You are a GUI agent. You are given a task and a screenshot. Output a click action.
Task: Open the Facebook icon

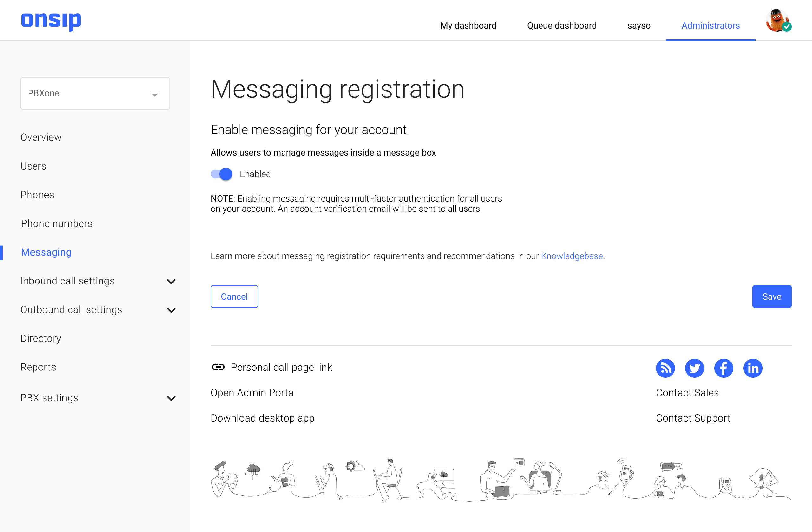click(724, 368)
